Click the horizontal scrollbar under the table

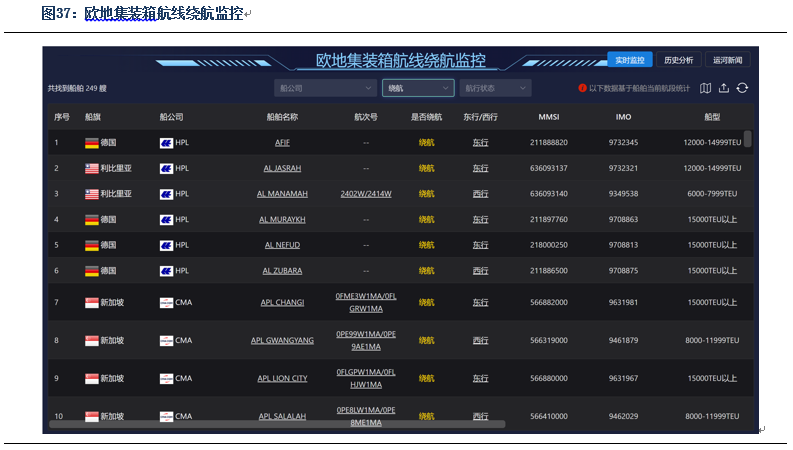point(277,424)
